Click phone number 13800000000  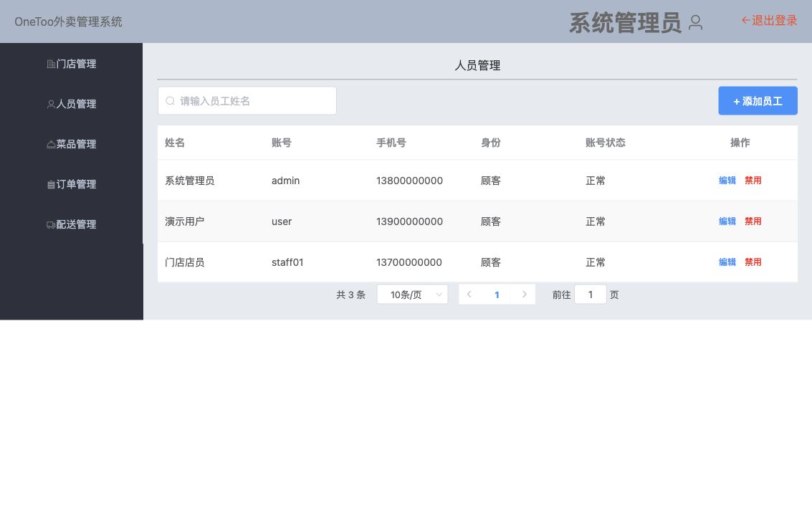point(410,181)
